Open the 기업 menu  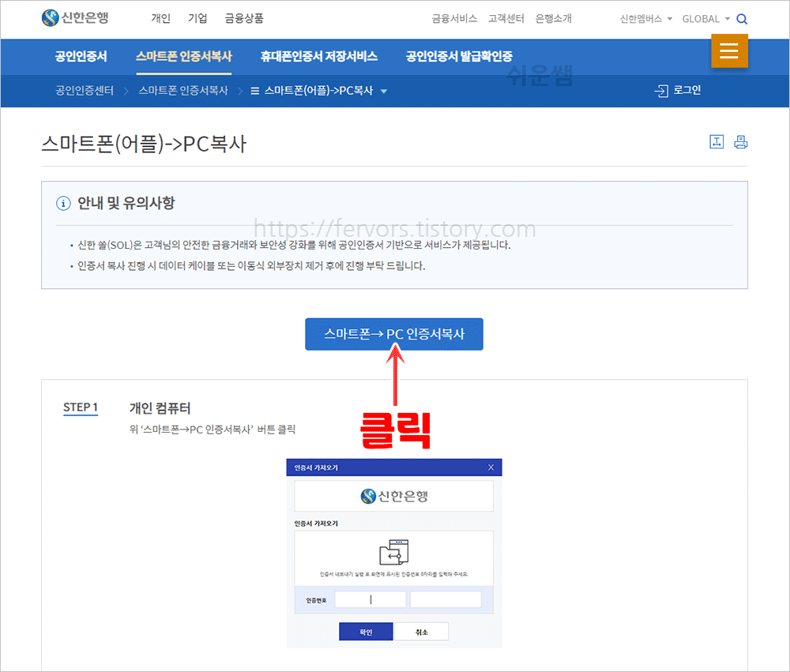[x=197, y=19]
